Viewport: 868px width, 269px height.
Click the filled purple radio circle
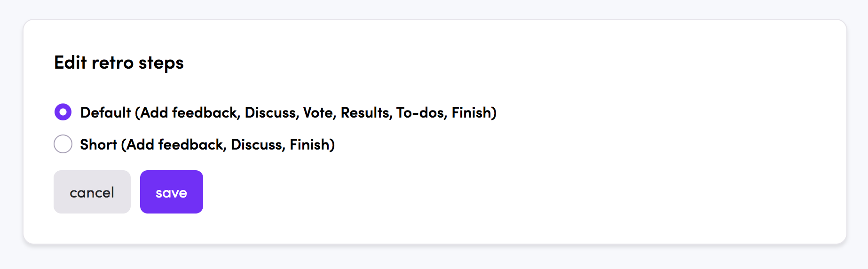click(x=63, y=112)
